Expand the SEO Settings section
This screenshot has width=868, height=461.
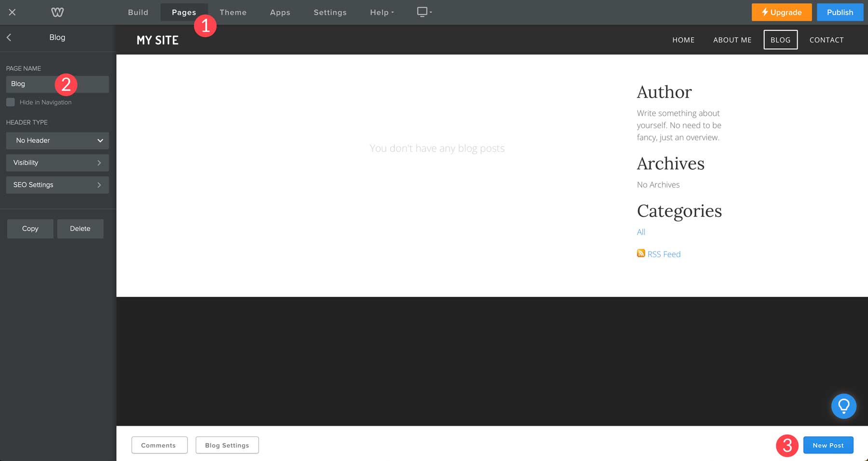57,184
